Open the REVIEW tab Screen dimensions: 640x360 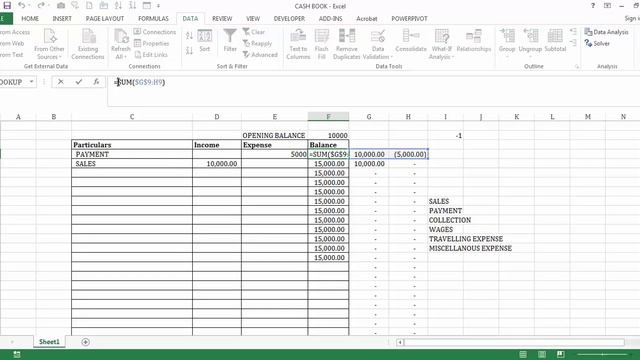point(222,19)
